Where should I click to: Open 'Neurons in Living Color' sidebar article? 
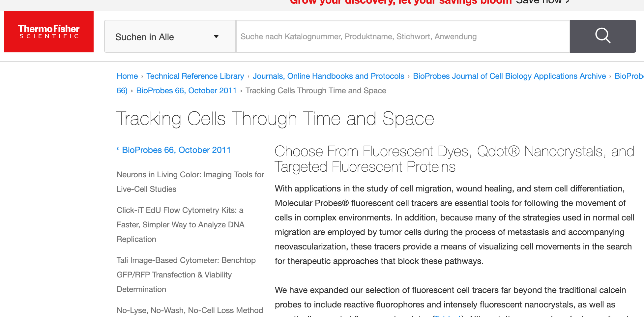click(x=190, y=182)
